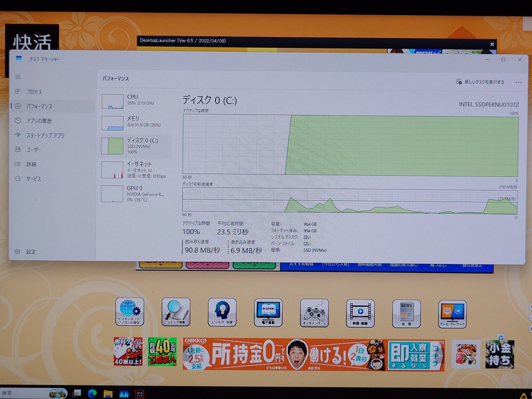Click the アクティブな時間 disk graph
The width and height of the screenshot is (532, 399).
350,145
